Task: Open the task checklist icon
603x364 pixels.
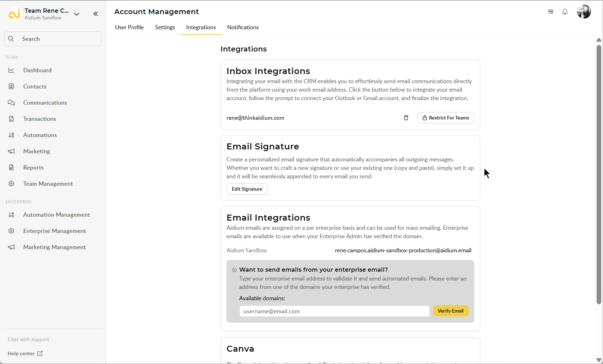Action: tap(551, 12)
